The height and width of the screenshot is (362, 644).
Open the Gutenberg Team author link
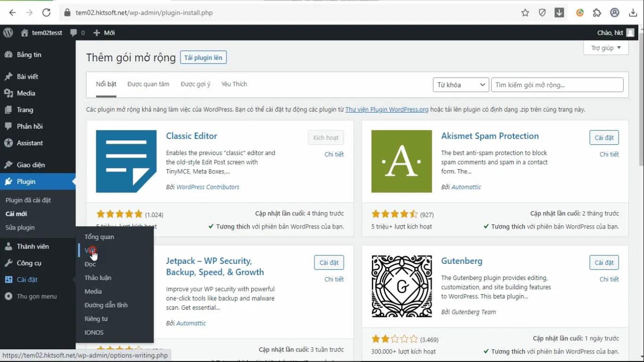coord(474,312)
